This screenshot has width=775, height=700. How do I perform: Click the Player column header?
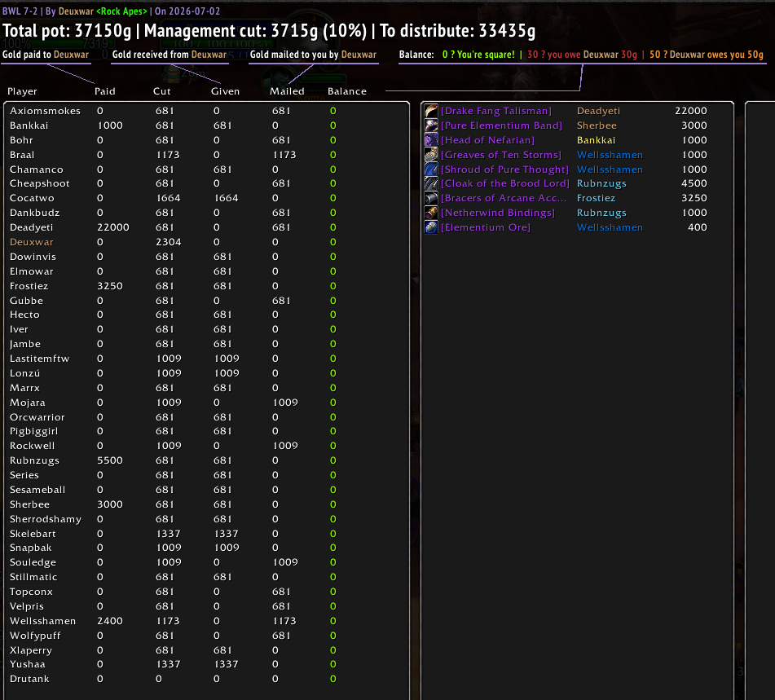point(22,91)
